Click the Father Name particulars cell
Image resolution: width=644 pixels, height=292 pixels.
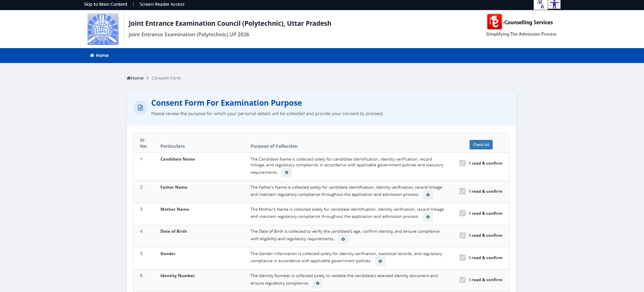pos(174,187)
